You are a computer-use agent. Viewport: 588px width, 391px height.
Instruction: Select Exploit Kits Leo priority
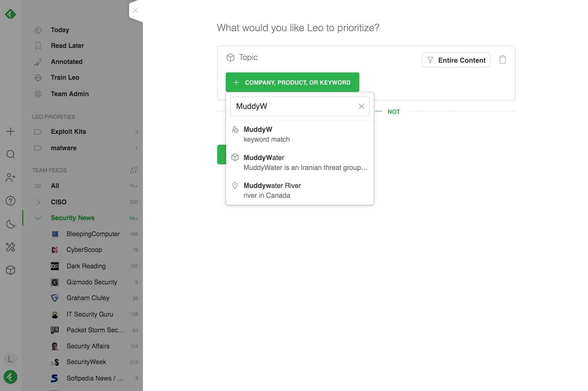(68, 132)
